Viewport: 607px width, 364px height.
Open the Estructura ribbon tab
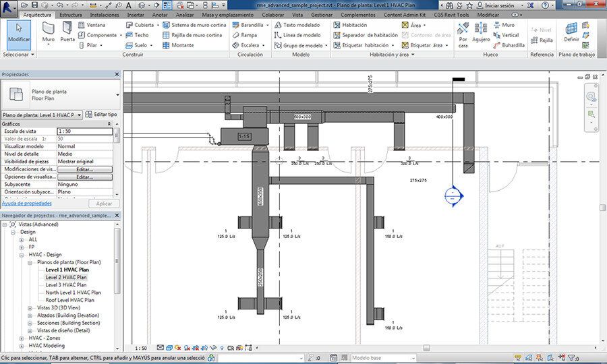point(70,14)
